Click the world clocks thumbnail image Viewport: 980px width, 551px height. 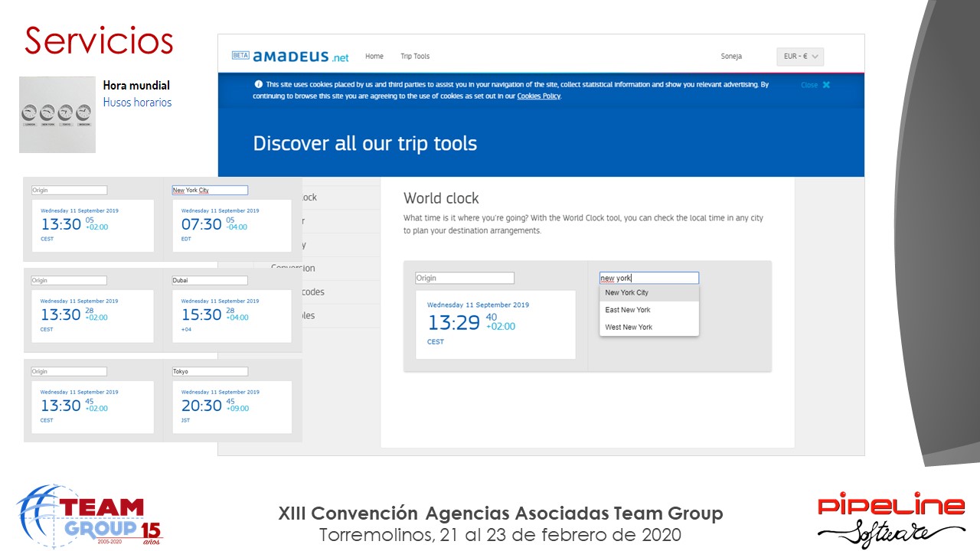[x=57, y=115]
